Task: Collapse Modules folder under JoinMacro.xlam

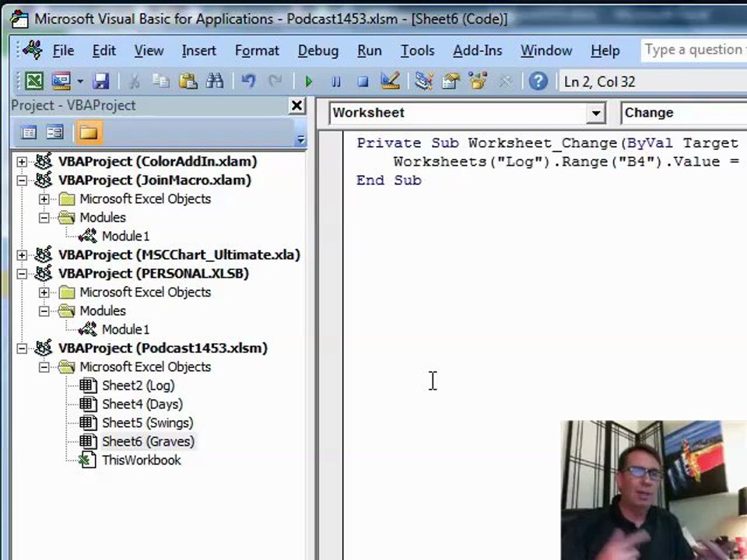Action: pos(44,218)
